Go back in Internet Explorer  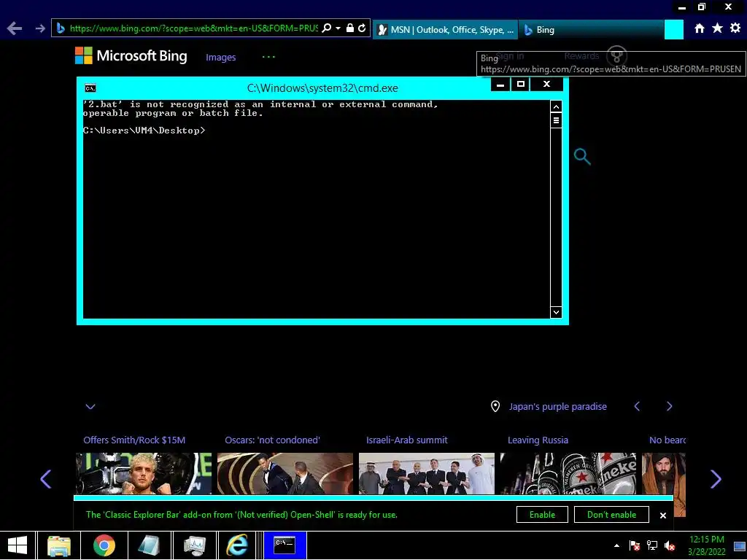pos(15,28)
